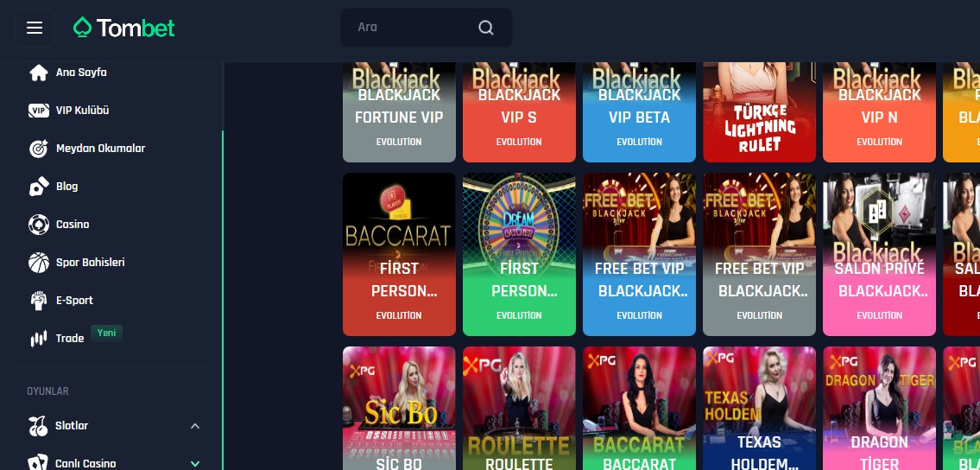The height and width of the screenshot is (470, 980).
Task: Click the search magnifier icon
Action: [x=485, y=28]
